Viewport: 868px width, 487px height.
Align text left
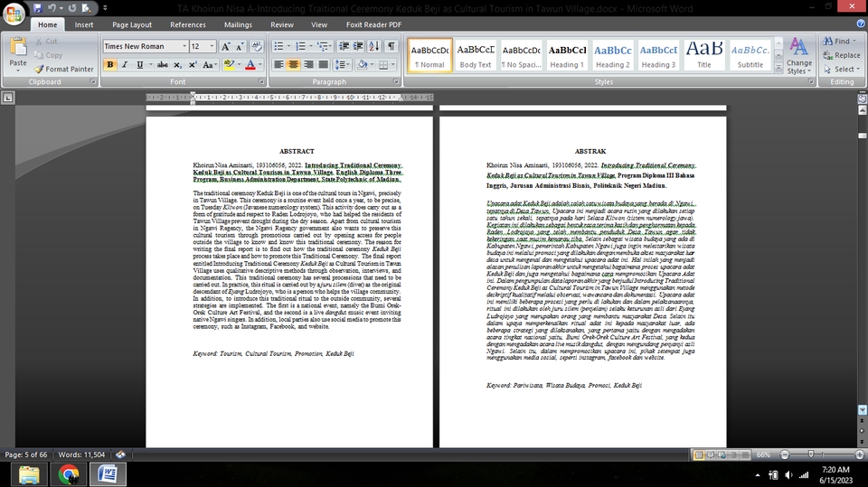(x=278, y=65)
